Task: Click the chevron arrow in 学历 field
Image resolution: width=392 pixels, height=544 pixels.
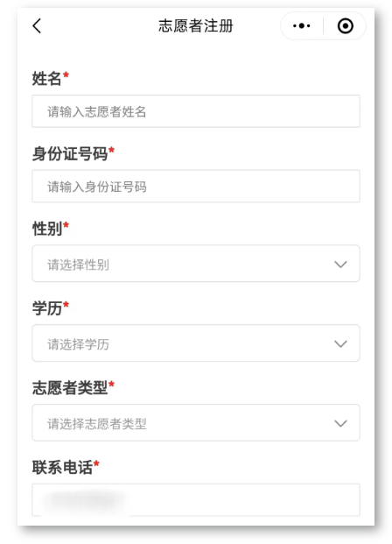Action: (340, 343)
